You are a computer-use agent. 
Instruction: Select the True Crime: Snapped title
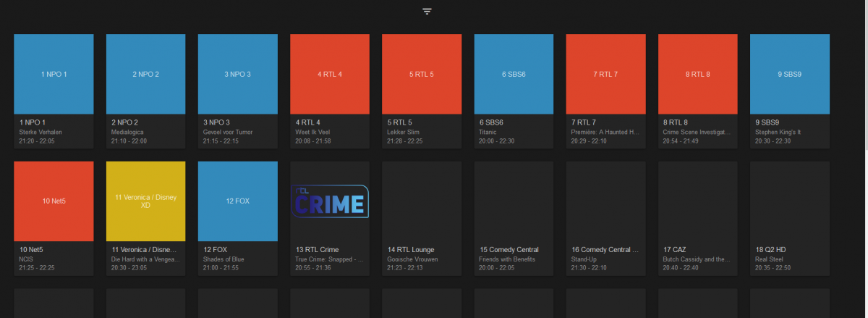tap(329, 259)
